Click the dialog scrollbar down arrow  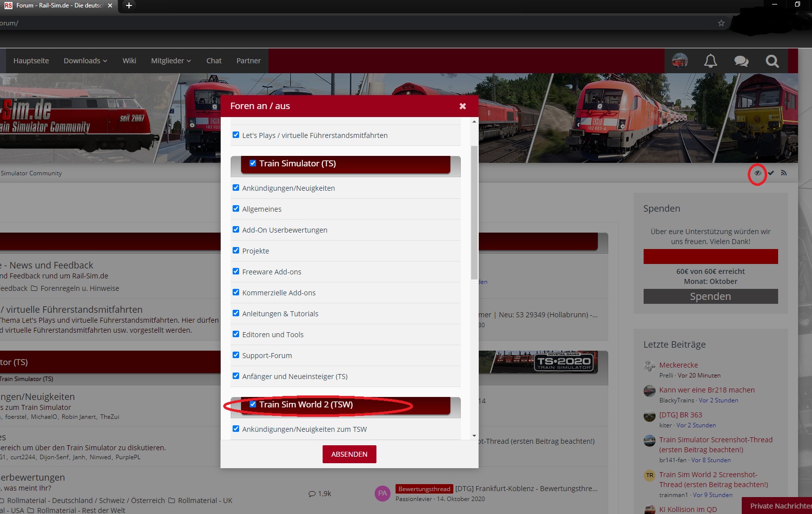click(x=474, y=436)
